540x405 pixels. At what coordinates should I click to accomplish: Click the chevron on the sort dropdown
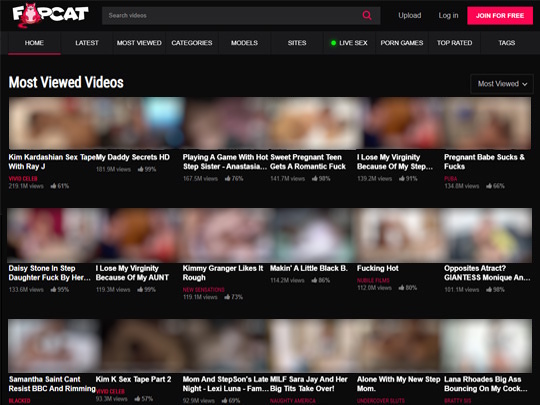click(x=525, y=84)
